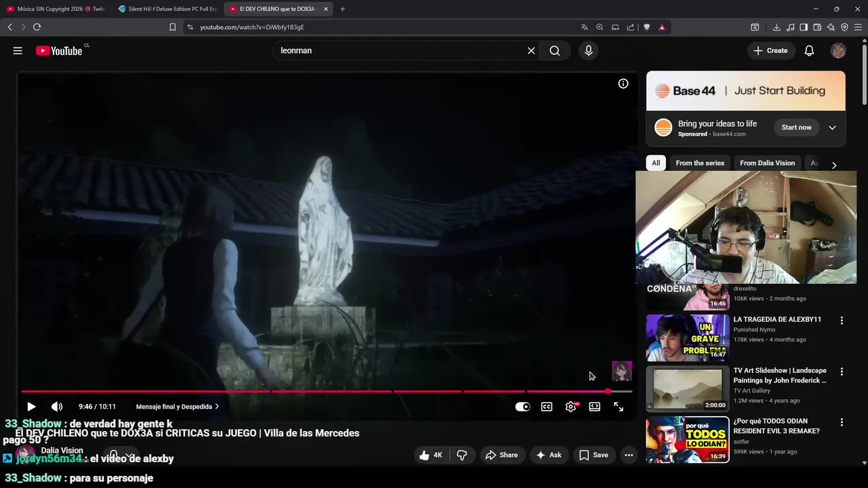Viewport: 868px width, 488px height.
Task: Go to the YouTube home logo
Action: coord(59,51)
